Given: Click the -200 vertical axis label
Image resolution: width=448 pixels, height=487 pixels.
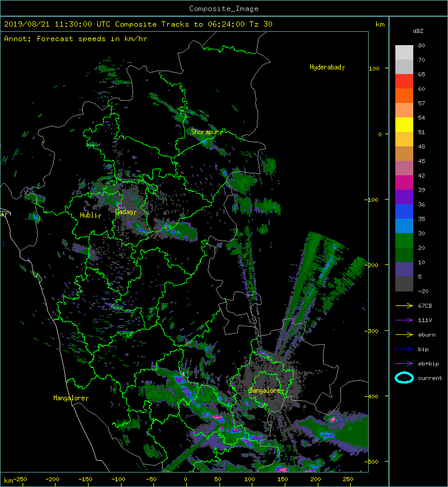Looking at the screenshot, I should tap(372, 265).
